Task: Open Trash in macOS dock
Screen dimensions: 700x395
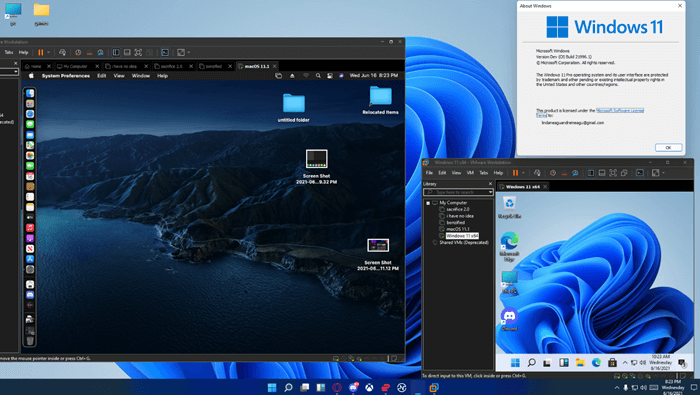Action: 30,341
